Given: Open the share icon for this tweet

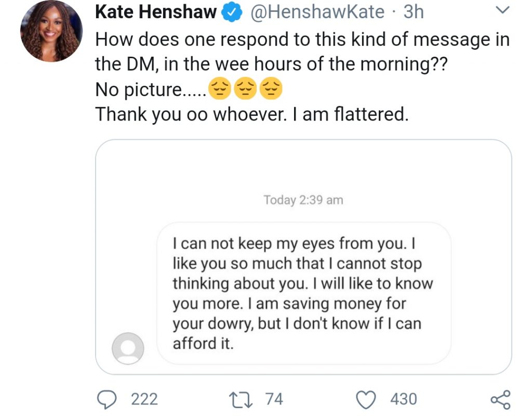Looking at the screenshot, I should click(501, 399).
